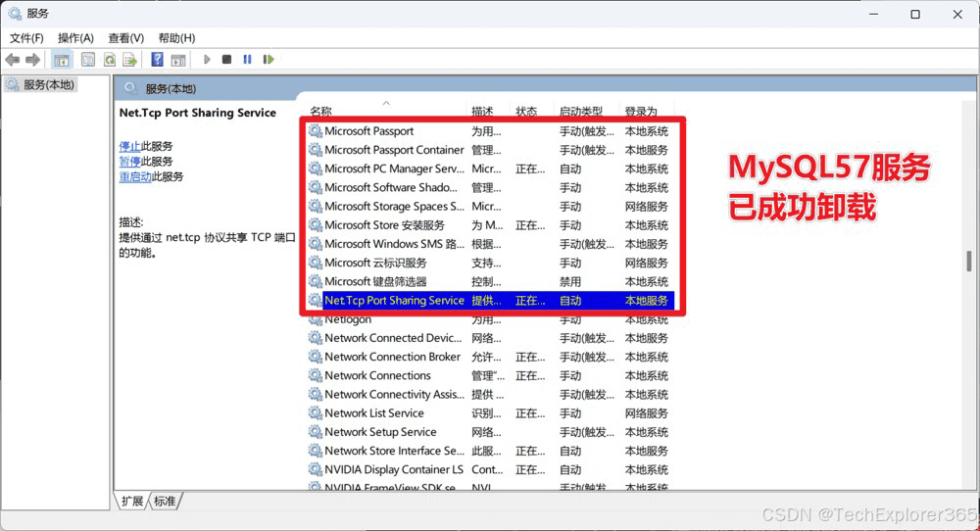Click 禁用 startup type of Microsoft 键盘筛选器
Viewport: 980px width, 531px height.
[570, 282]
